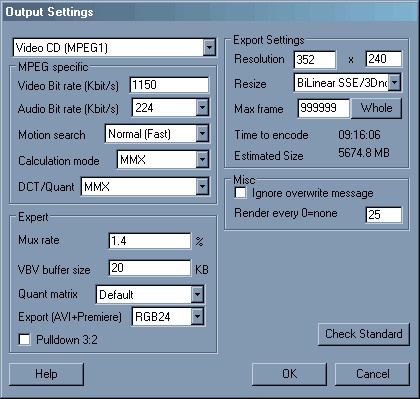Click the Expert group heading
Screen dimensions: 420x399
33,217
